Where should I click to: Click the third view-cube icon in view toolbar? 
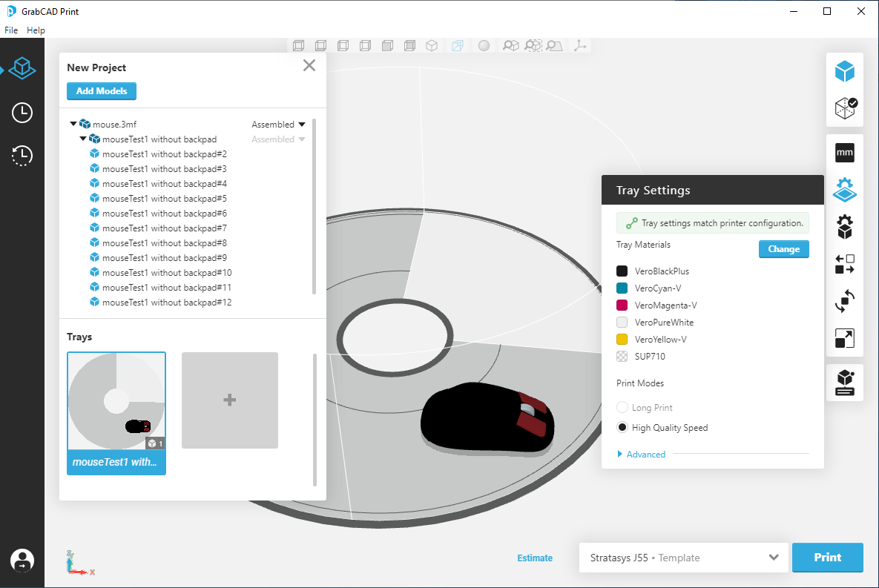click(343, 45)
